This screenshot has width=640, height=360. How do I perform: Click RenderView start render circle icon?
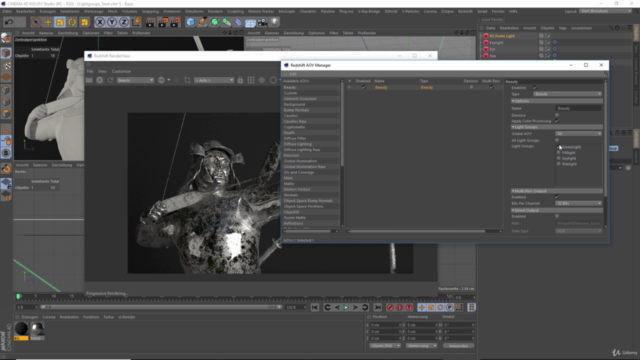click(100, 80)
